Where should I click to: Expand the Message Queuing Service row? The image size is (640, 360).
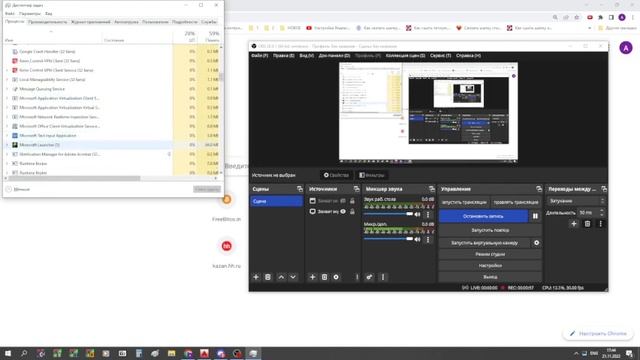click(x=7, y=89)
